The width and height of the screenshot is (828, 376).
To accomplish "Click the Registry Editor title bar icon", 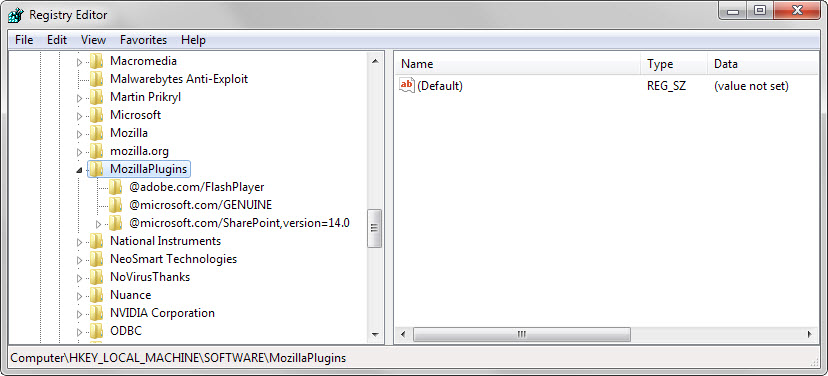I will click(15, 15).
